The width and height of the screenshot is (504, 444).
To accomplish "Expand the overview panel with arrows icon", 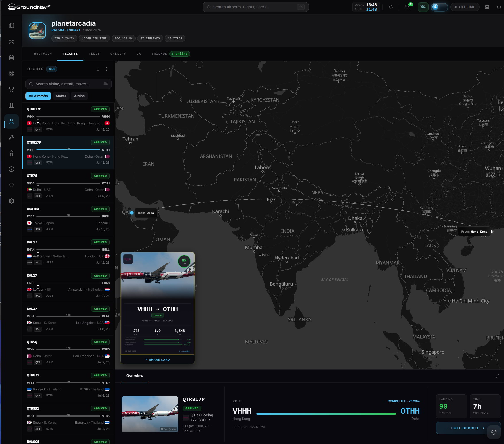I will pos(498,376).
